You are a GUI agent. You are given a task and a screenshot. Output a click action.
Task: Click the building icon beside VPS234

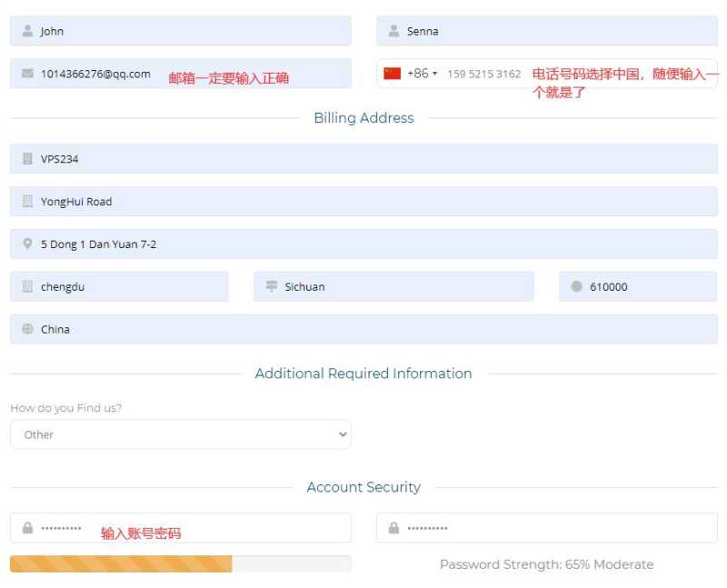27,159
